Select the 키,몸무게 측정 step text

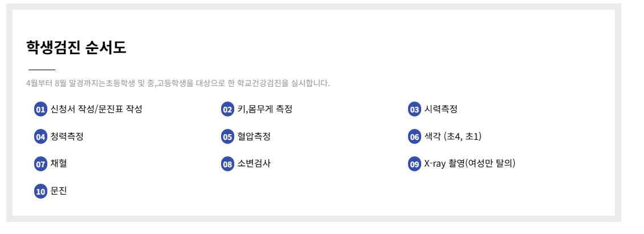(265, 109)
